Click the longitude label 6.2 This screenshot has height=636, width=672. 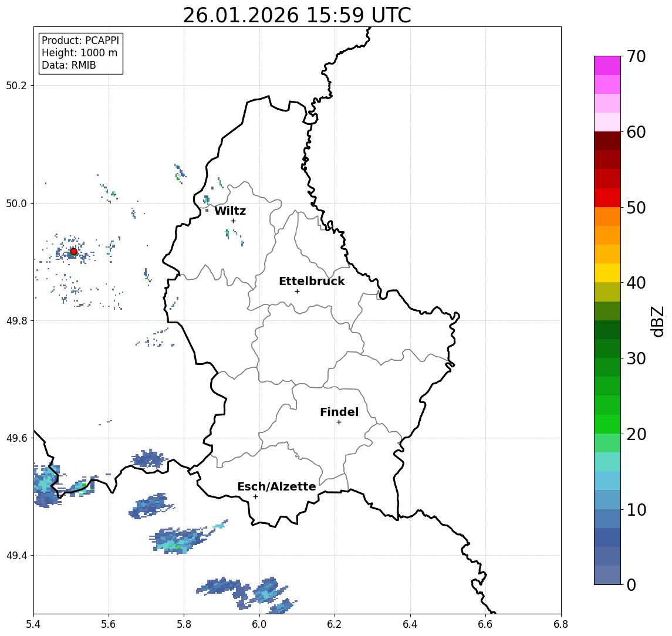pyautogui.click(x=335, y=624)
